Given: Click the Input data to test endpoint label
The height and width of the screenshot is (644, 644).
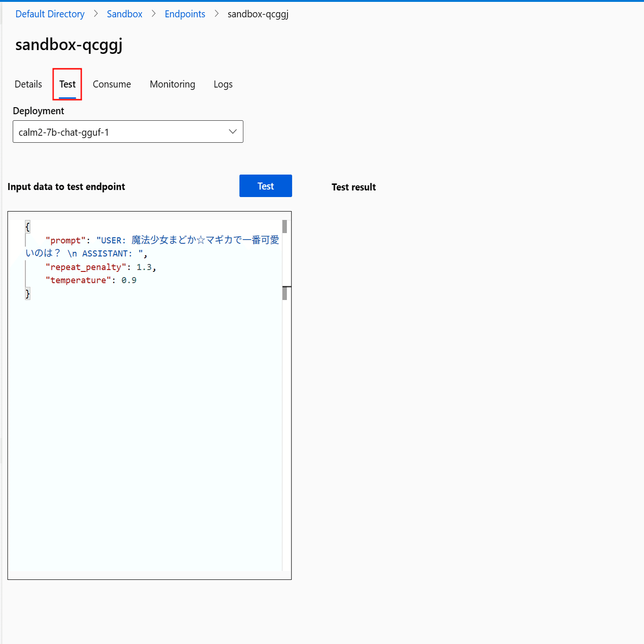Looking at the screenshot, I should coord(66,187).
